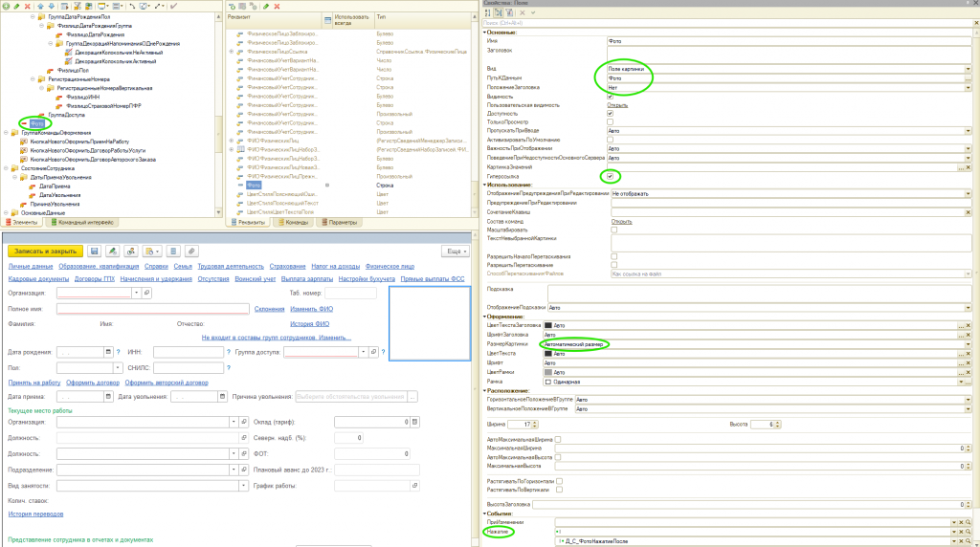
Task: Click the paperclip attachments icon in form preview
Action: tap(191, 251)
